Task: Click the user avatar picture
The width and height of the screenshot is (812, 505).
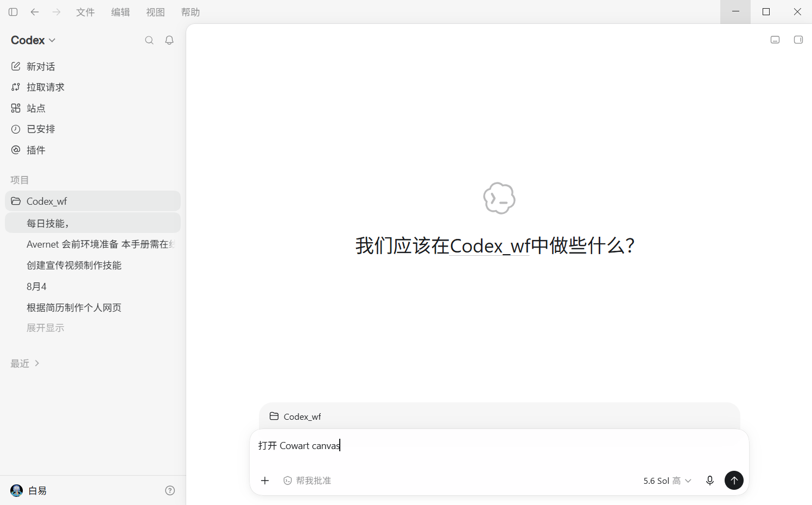Action: (17, 490)
